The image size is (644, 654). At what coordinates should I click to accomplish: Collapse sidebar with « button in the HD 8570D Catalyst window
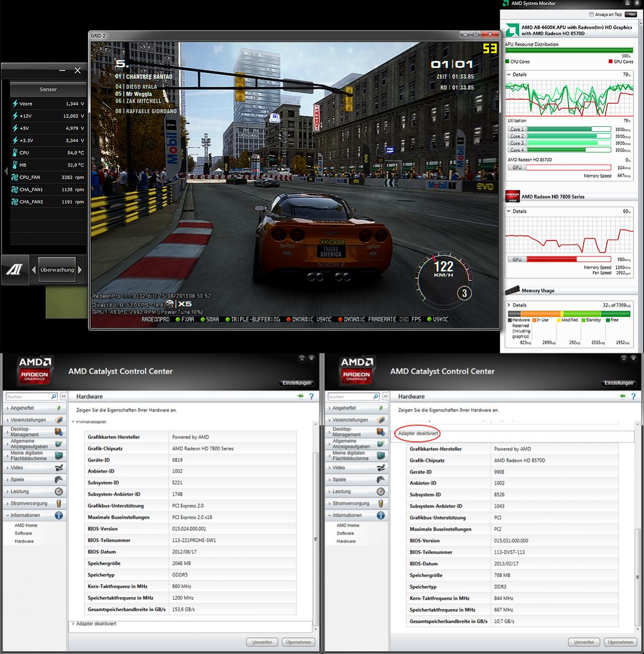point(386,397)
